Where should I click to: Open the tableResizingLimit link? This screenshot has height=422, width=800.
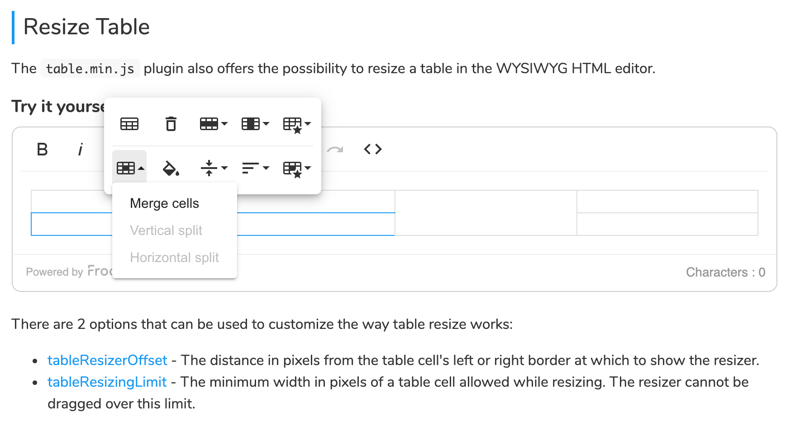pos(107,382)
